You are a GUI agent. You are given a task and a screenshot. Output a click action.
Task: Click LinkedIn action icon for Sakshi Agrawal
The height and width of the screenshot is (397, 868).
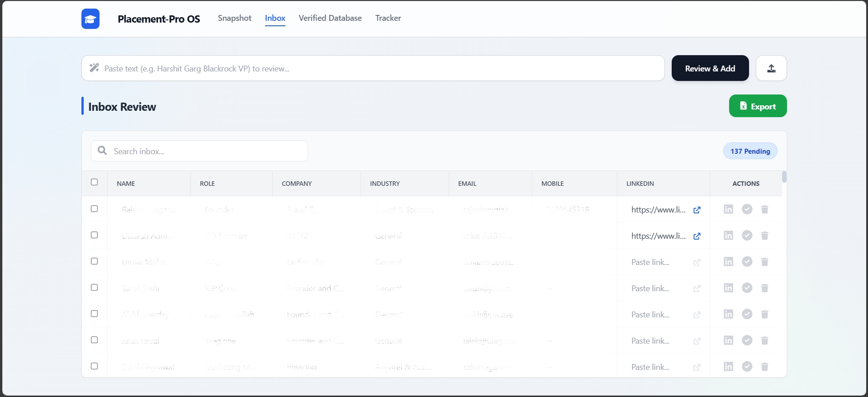728,366
